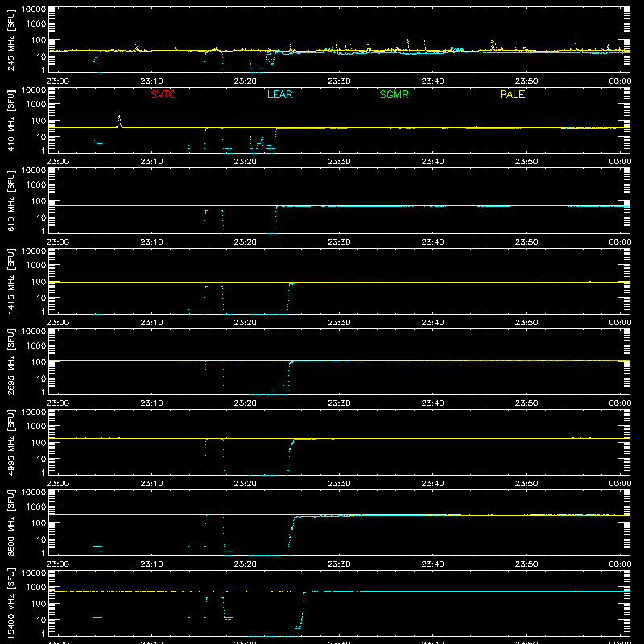Click 23:30 tick under the 610 MHz panel
Viewport: 644px width, 644px height.
coord(339,242)
